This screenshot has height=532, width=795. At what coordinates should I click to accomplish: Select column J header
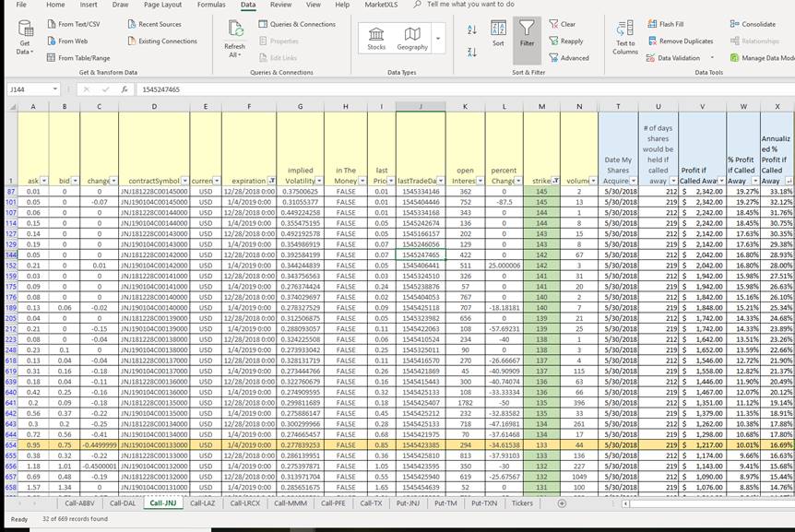[x=421, y=106]
